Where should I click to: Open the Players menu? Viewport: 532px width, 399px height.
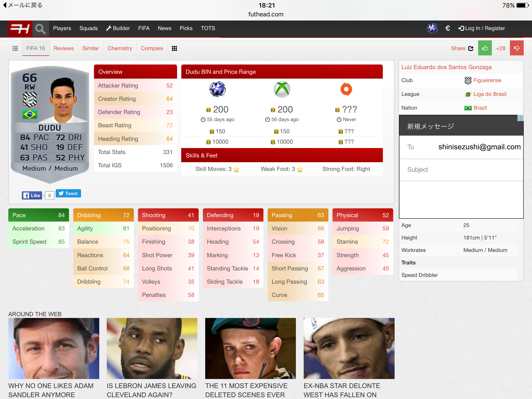(62, 28)
